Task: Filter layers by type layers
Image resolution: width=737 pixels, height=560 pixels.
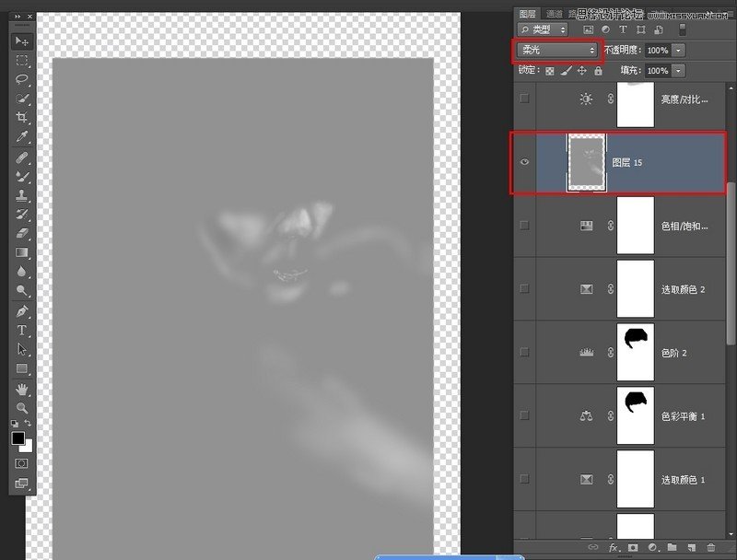Action: tap(623, 29)
